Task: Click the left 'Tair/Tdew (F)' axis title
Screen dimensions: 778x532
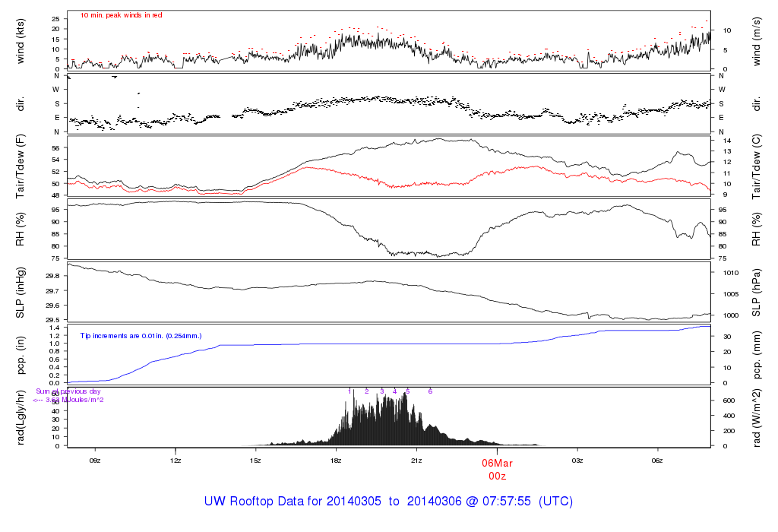Action: pos(21,166)
